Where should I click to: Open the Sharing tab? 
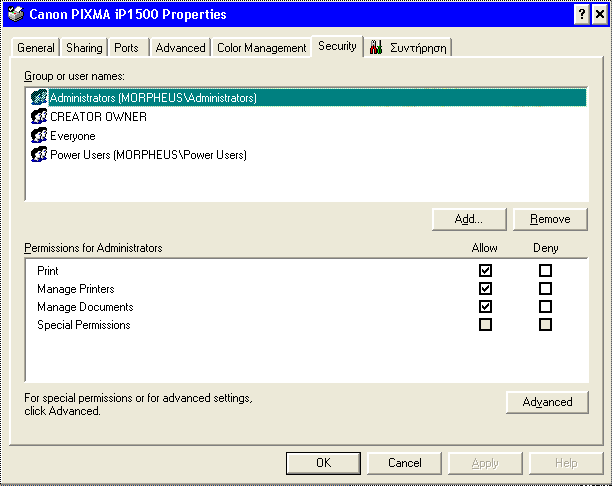pyautogui.click(x=84, y=48)
